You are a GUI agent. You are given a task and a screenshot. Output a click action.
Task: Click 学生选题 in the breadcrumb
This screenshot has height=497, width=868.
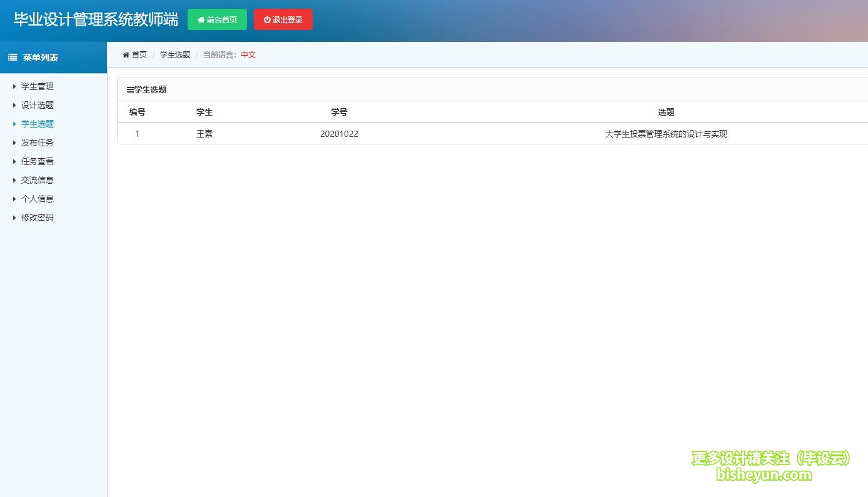[175, 55]
